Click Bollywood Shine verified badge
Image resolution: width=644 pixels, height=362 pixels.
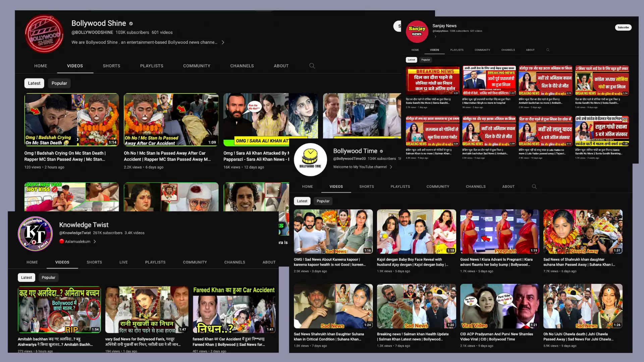(131, 23)
